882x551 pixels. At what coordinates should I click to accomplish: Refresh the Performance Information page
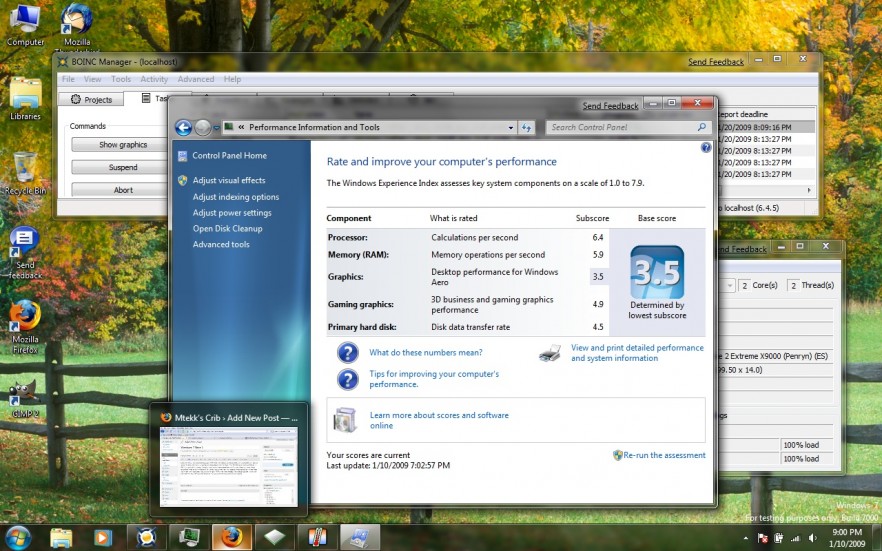(526, 128)
